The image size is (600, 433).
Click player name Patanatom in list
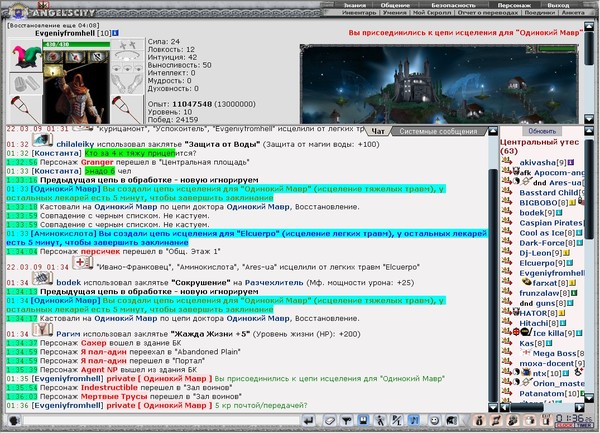coord(542,394)
